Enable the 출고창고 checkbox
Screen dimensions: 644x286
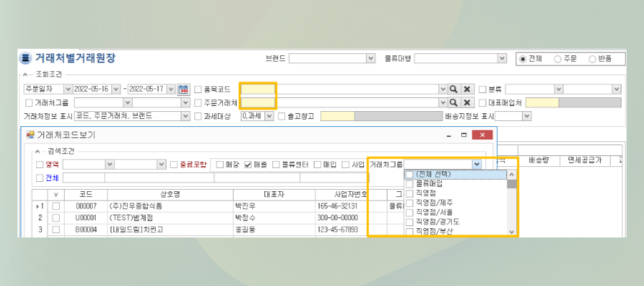282,116
